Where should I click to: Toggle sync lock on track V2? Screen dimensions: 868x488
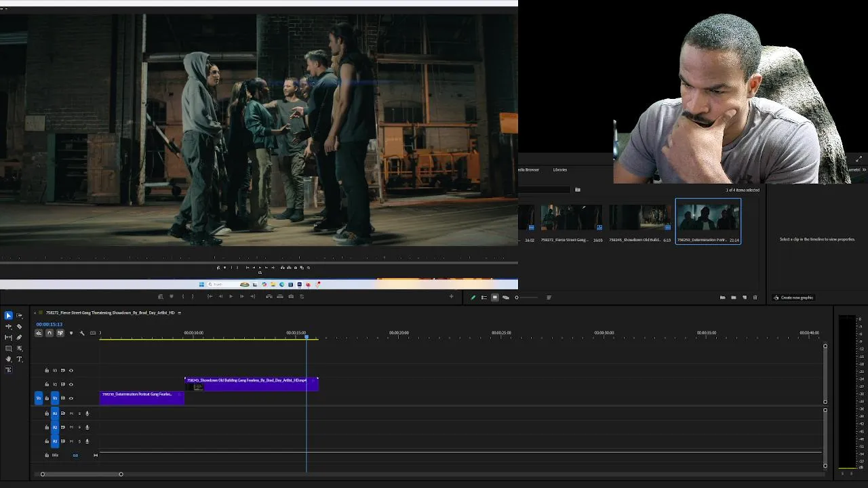point(63,384)
